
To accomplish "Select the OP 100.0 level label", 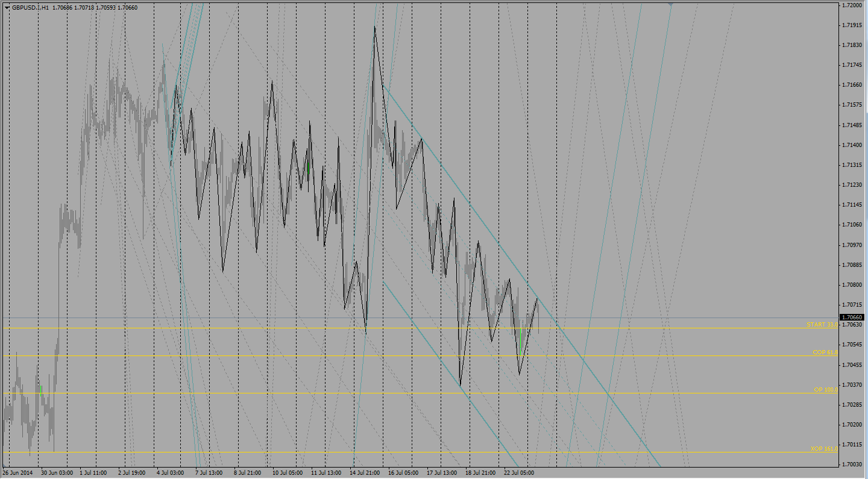I will (x=826, y=390).
